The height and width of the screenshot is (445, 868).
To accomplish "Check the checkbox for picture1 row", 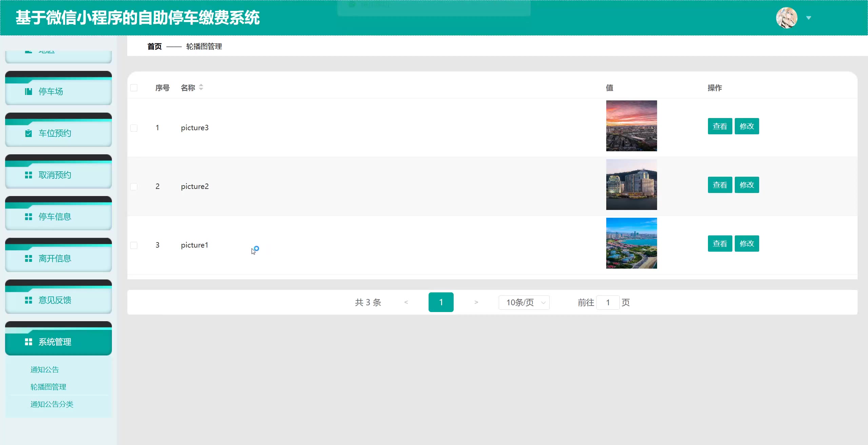I will pos(134,245).
